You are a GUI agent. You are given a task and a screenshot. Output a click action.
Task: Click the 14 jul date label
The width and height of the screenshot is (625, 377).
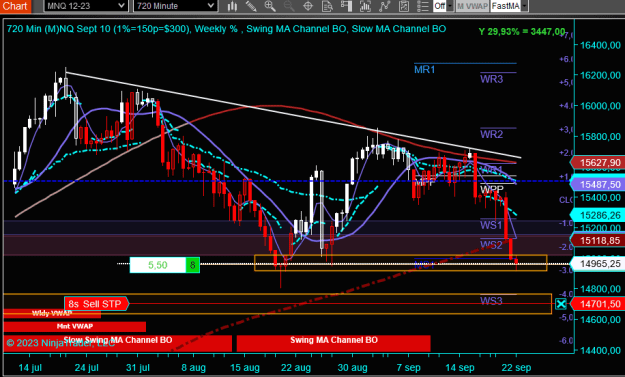coord(30,367)
